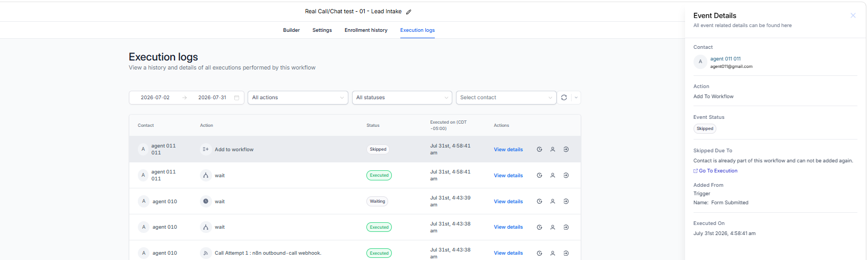Open contact person icon in the Waiting row
868x260 pixels.
(x=553, y=202)
